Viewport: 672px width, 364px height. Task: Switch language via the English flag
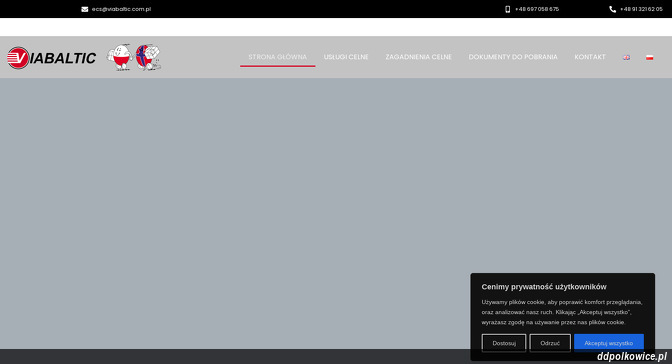626,57
